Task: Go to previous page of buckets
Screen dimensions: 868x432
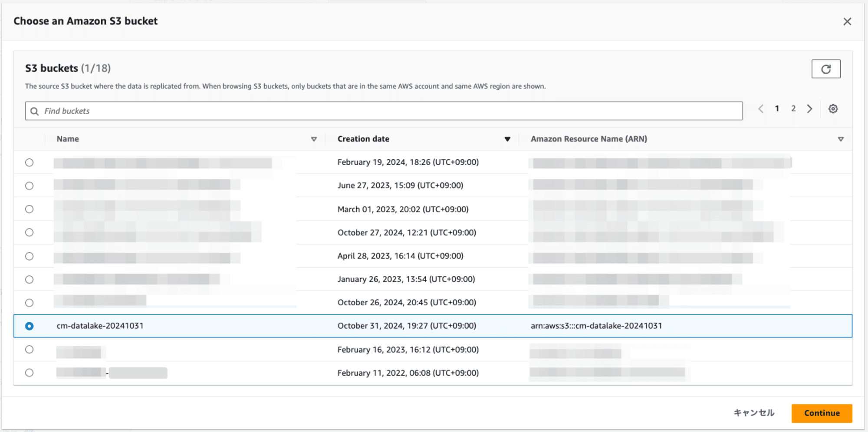Action: point(761,109)
